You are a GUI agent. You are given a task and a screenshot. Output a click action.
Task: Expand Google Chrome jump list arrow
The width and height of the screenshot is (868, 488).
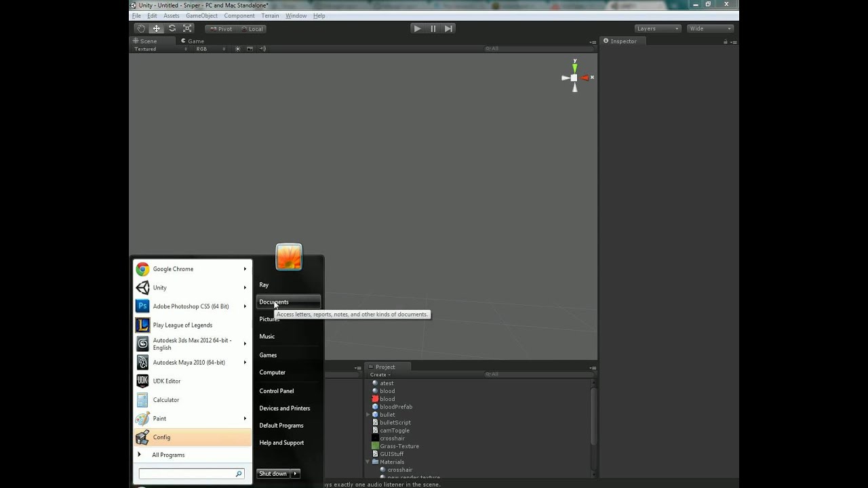245,269
